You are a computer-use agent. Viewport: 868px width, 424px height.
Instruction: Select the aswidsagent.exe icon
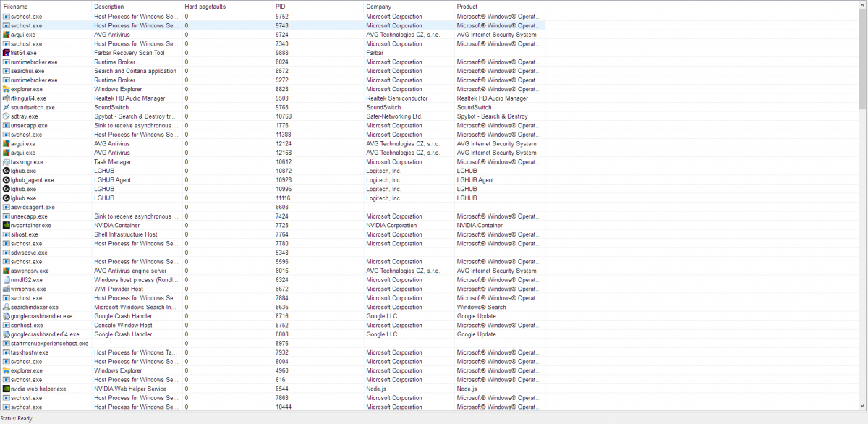point(7,207)
